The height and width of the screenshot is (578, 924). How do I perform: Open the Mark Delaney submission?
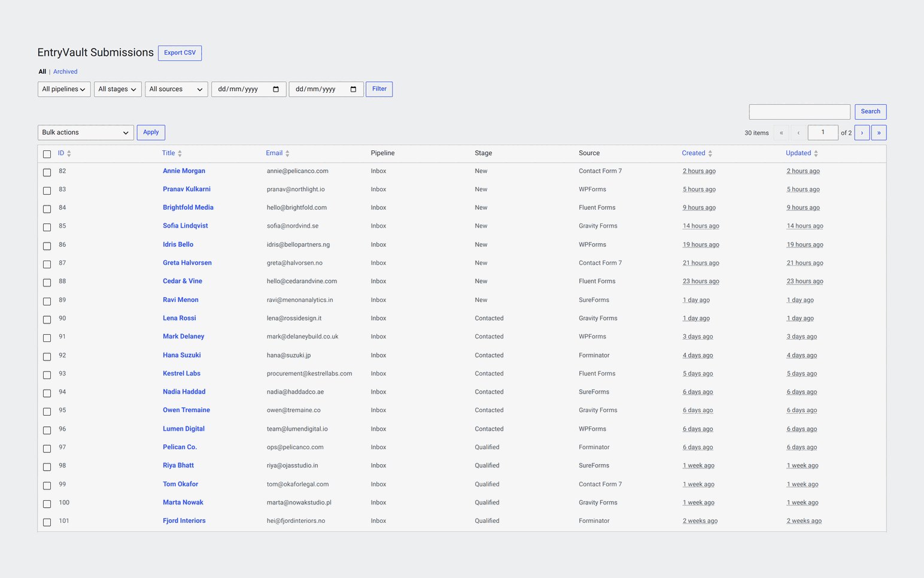[183, 336]
